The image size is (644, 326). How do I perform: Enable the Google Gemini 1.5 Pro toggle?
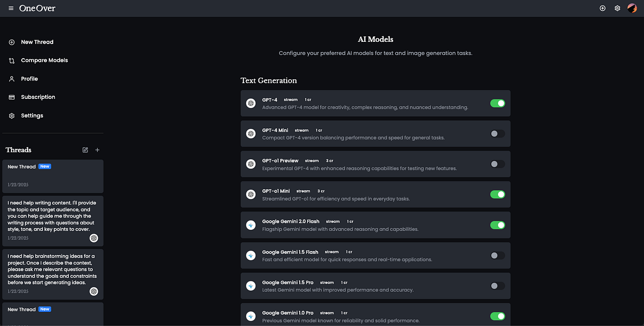point(497,286)
